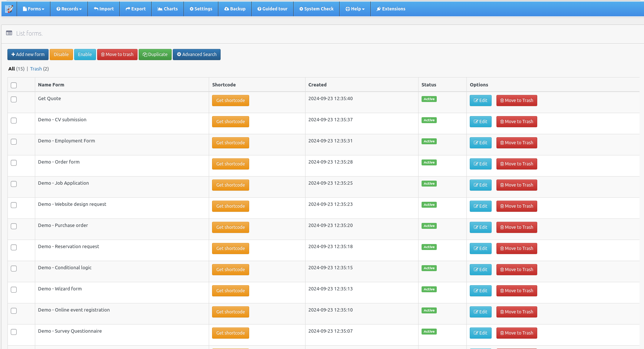Image resolution: width=644 pixels, height=349 pixels.
Task: Run a System Check from the navbar
Action: [302, 9]
